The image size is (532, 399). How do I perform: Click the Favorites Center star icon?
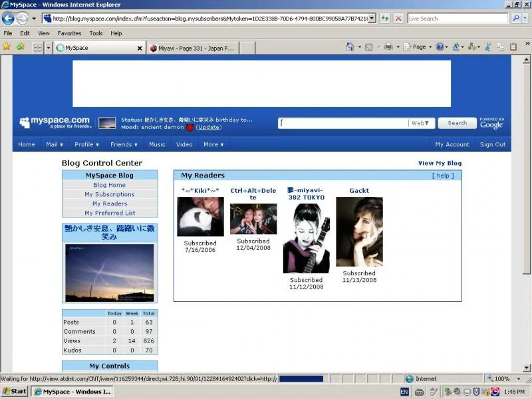(x=7, y=47)
